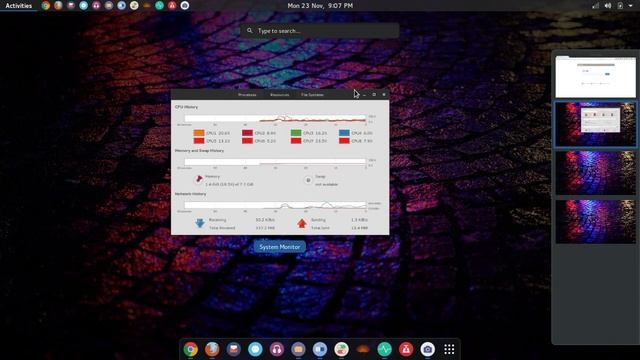Image resolution: width=640 pixels, height=360 pixels.
Task: Change the CPU2 dark red color swatch
Action: point(247,133)
